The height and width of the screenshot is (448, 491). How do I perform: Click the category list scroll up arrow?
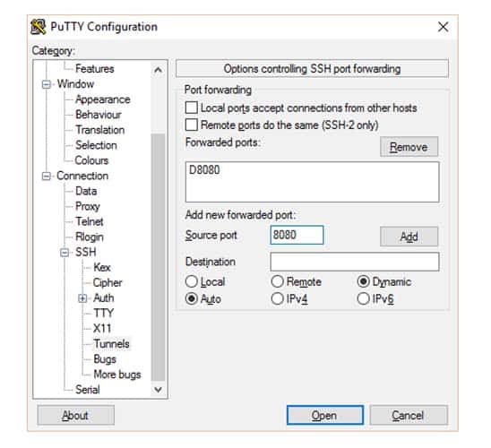158,70
